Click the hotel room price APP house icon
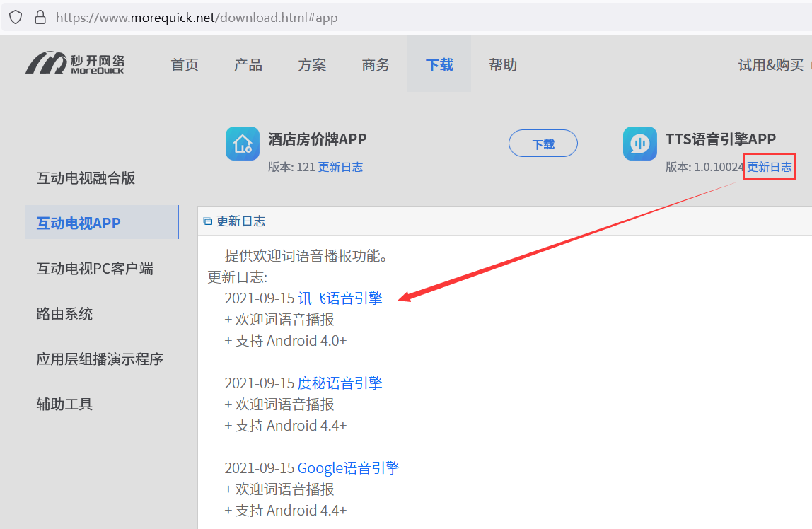This screenshot has width=812, height=529. (x=243, y=144)
